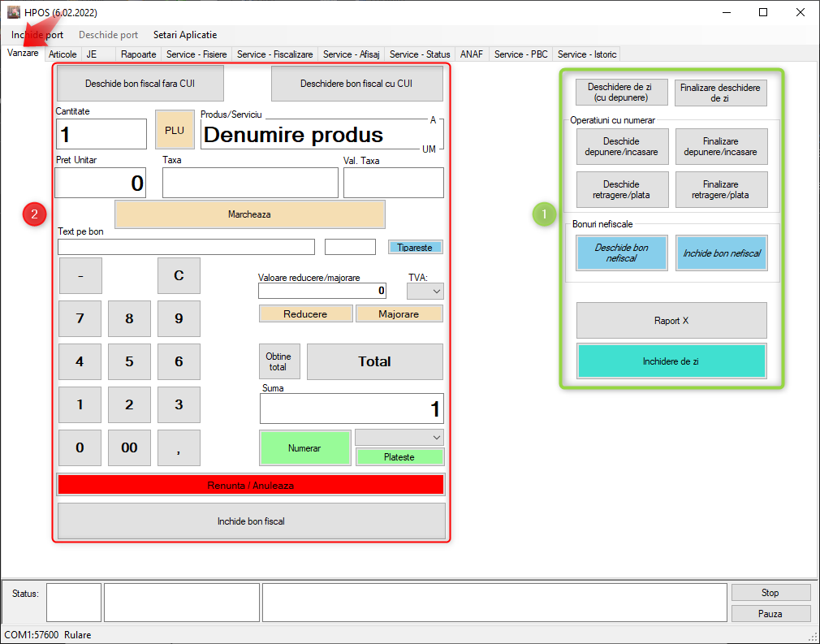The width and height of the screenshot is (820, 644).
Task: Click the Tipareste button
Action: (415, 248)
